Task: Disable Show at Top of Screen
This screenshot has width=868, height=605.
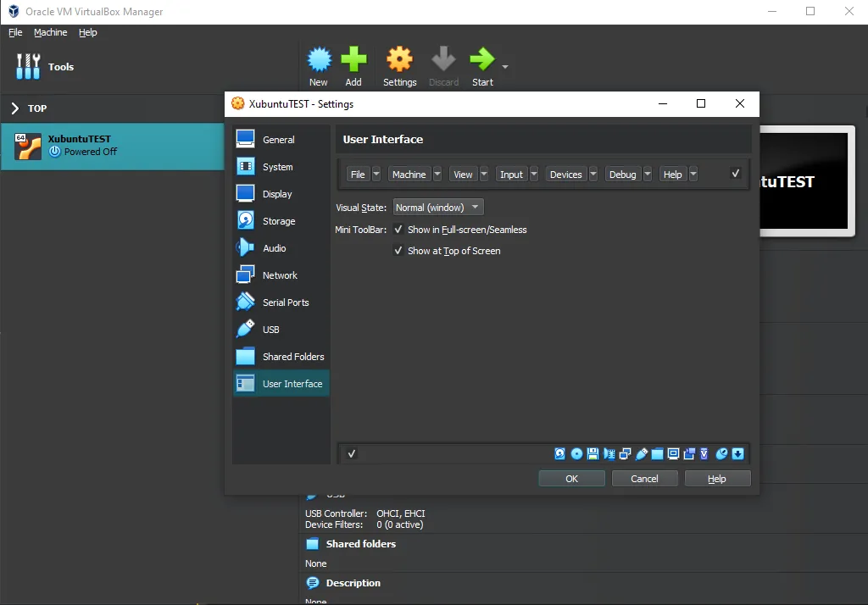Action: (x=398, y=251)
